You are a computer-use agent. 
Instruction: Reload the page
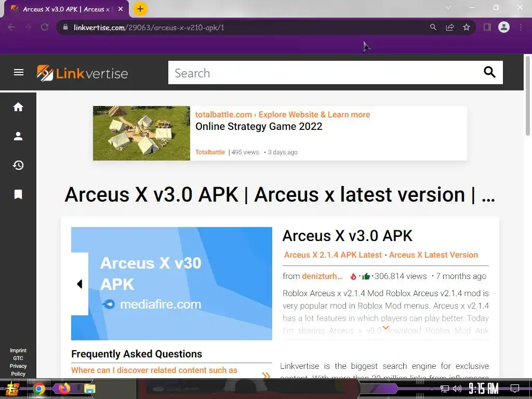(45, 27)
